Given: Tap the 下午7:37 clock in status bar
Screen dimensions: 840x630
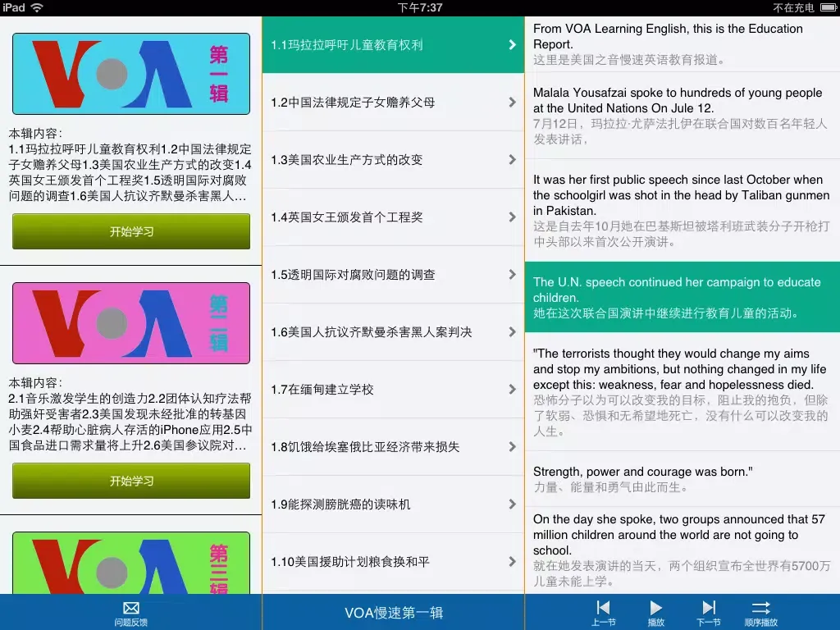Looking at the screenshot, I should pos(420,7).
